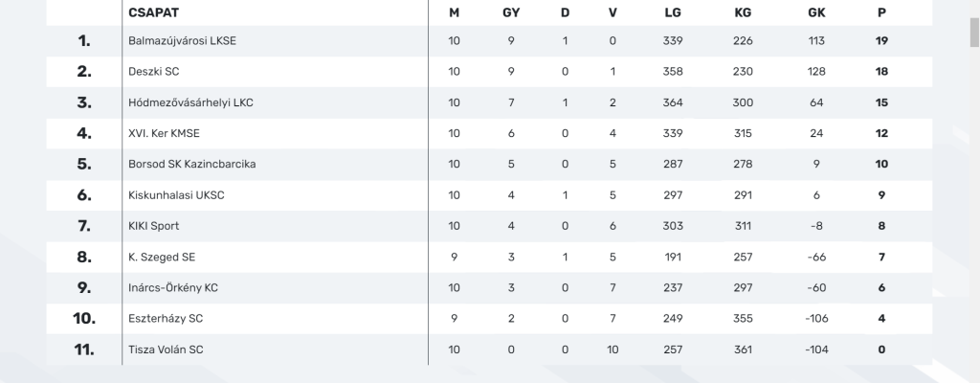
Task: Open the Deszki SC team link
Action: 154,72
